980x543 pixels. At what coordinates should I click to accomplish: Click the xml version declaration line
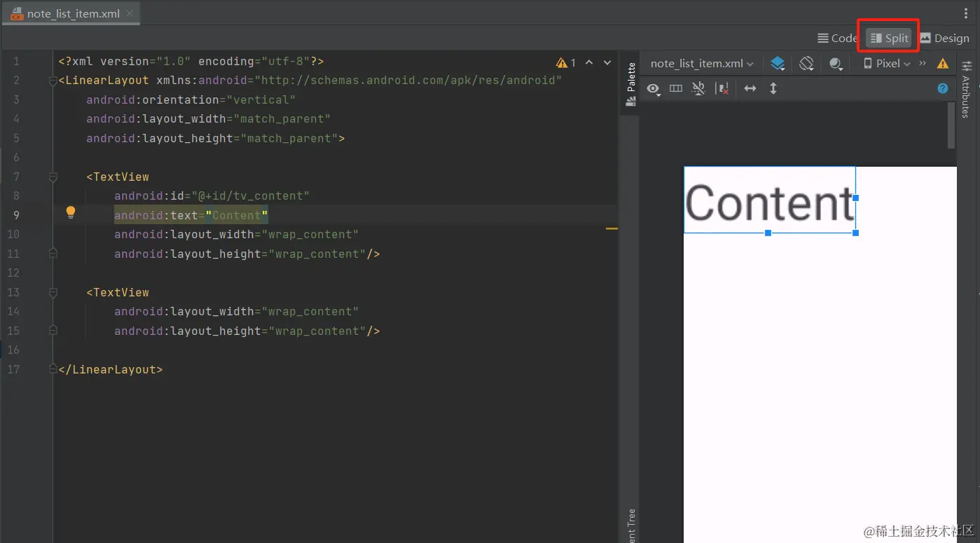(191, 62)
